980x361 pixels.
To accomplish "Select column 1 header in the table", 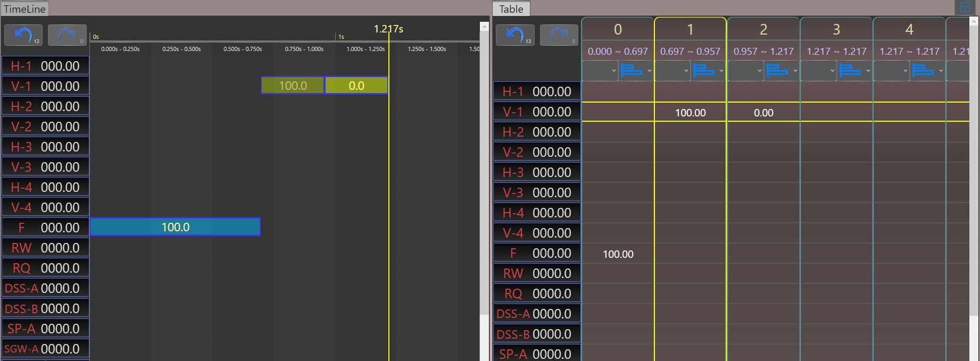I will [690, 29].
